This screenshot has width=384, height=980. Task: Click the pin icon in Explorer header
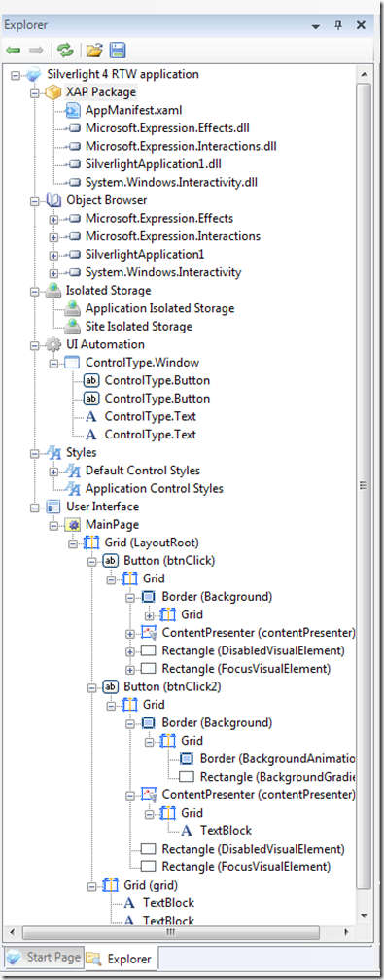[338, 25]
